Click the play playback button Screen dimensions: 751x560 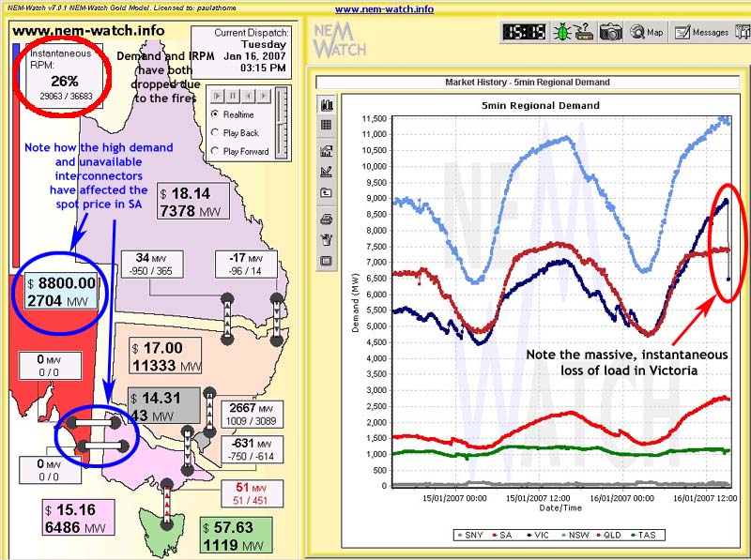click(x=217, y=96)
